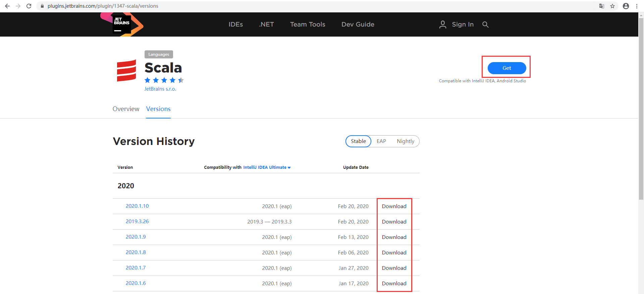Select the Versions tab
644x294 pixels.
pos(158,109)
